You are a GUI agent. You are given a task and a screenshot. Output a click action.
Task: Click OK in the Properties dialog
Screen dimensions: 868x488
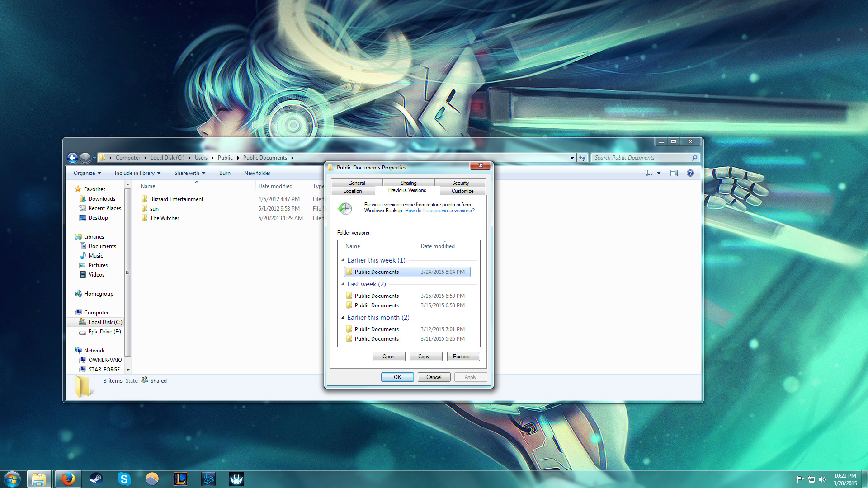tap(397, 377)
